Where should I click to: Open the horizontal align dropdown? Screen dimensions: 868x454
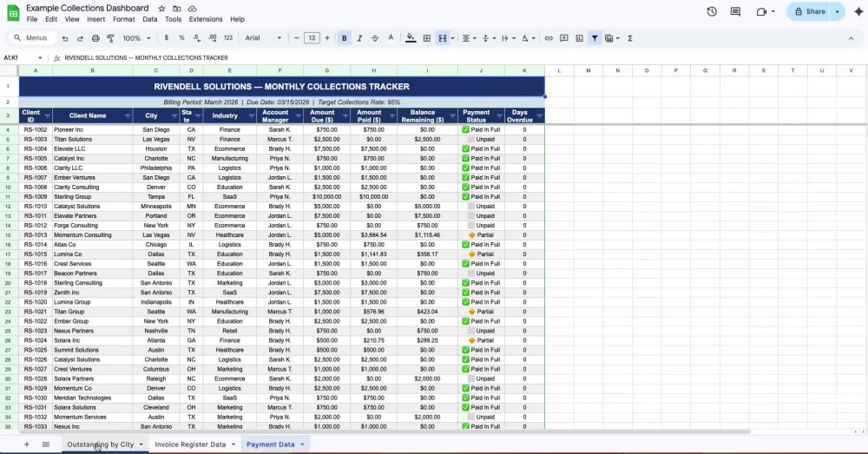click(x=469, y=38)
